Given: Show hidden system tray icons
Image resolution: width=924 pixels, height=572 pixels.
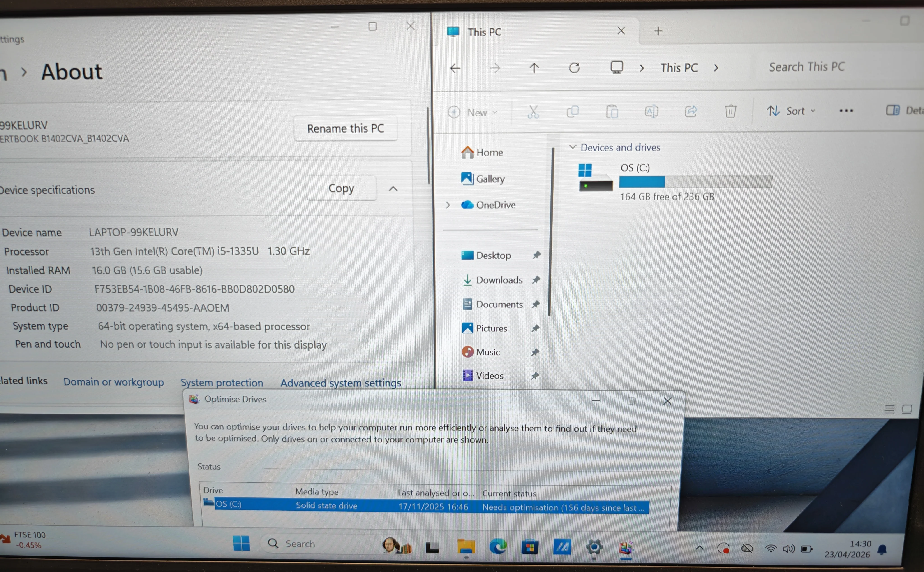Looking at the screenshot, I should coord(699,548).
